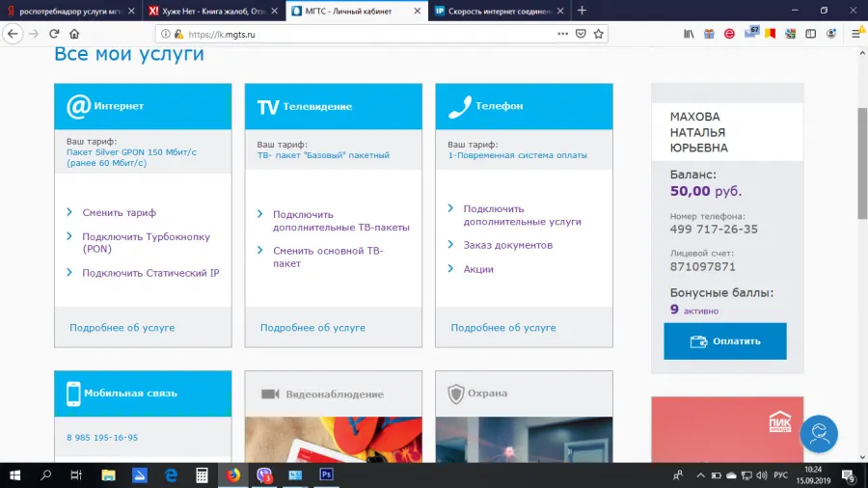Close the МГТС - Личный кабинет tab
The width and height of the screenshot is (868, 488).
(x=418, y=11)
